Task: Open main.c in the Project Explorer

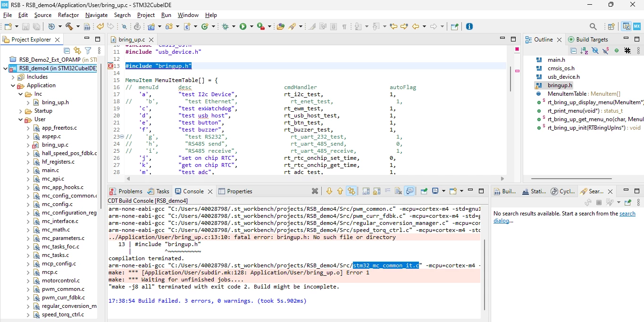Action: [x=50, y=170]
